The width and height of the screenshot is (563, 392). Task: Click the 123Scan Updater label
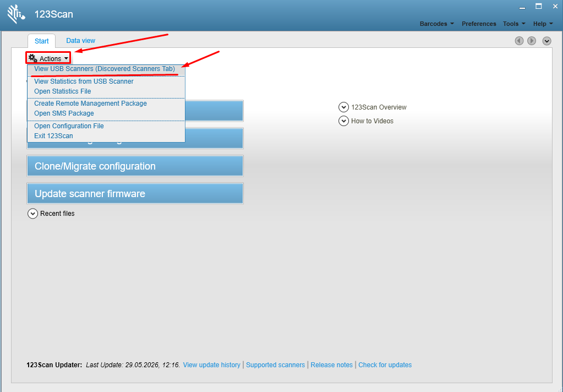(54, 364)
